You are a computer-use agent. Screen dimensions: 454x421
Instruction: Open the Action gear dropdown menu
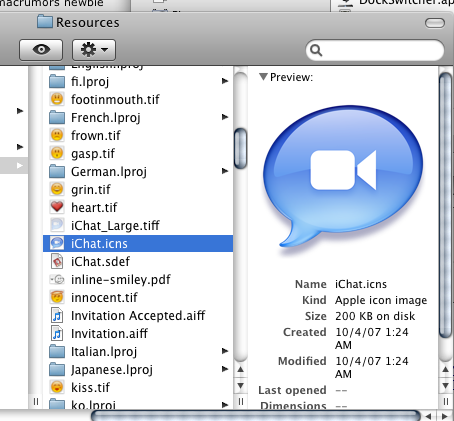pyautogui.click(x=94, y=50)
